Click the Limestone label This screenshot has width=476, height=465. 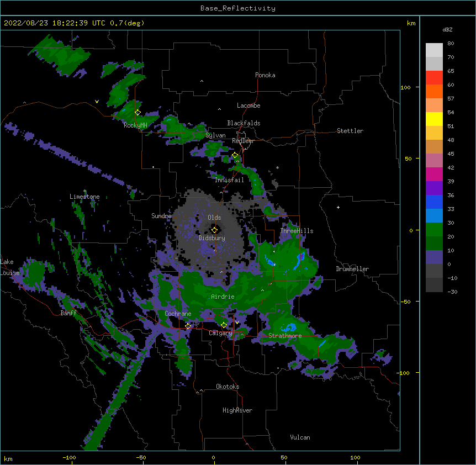tap(84, 197)
